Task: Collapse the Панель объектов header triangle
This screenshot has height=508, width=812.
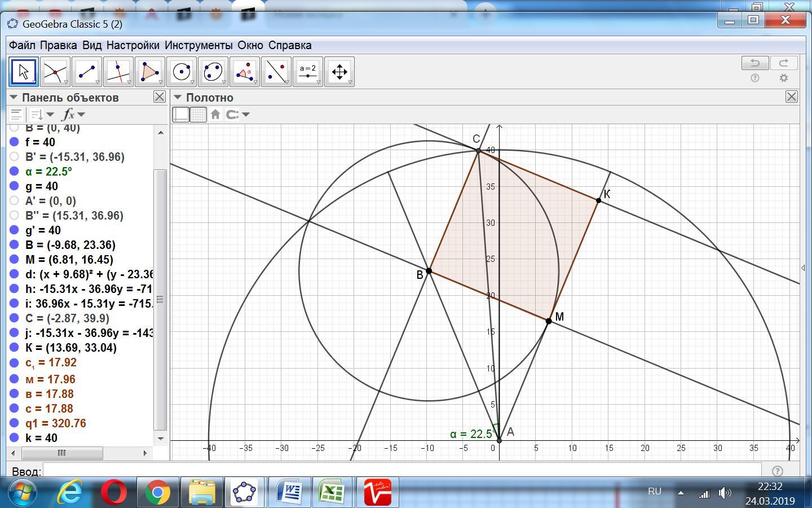Action: 14,97
